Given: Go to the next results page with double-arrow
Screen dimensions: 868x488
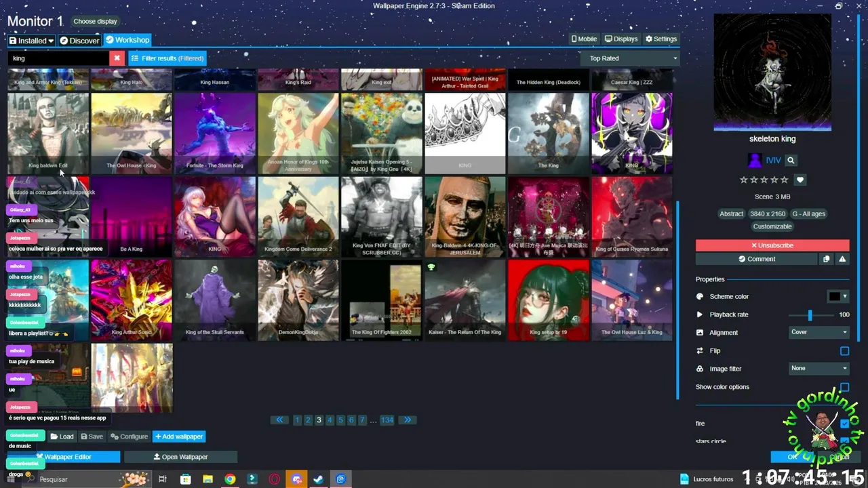Looking at the screenshot, I should (x=408, y=420).
